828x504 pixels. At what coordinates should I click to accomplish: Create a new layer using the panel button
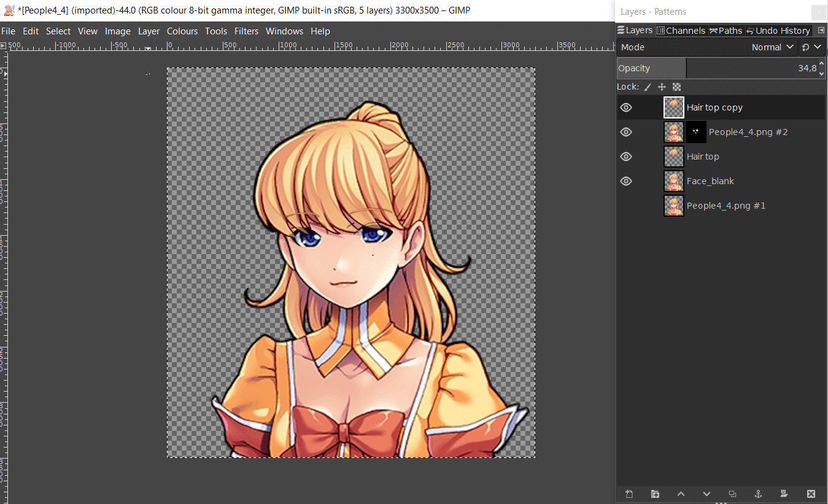629,494
